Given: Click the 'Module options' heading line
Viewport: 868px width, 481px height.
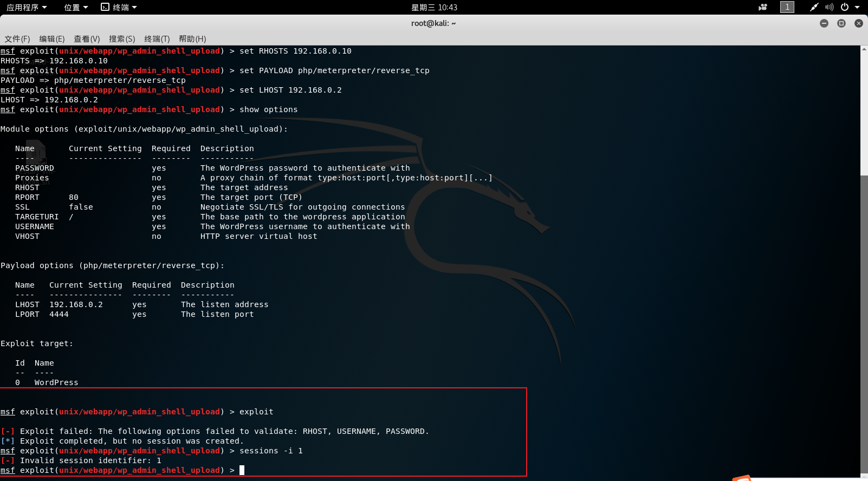Looking at the screenshot, I should click(x=144, y=129).
